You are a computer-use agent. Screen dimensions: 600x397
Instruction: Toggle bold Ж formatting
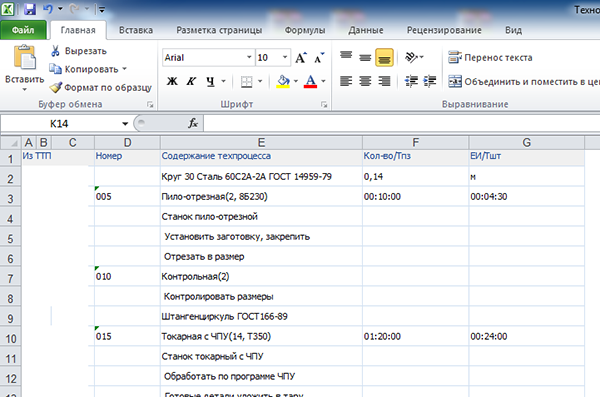pos(172,81)
